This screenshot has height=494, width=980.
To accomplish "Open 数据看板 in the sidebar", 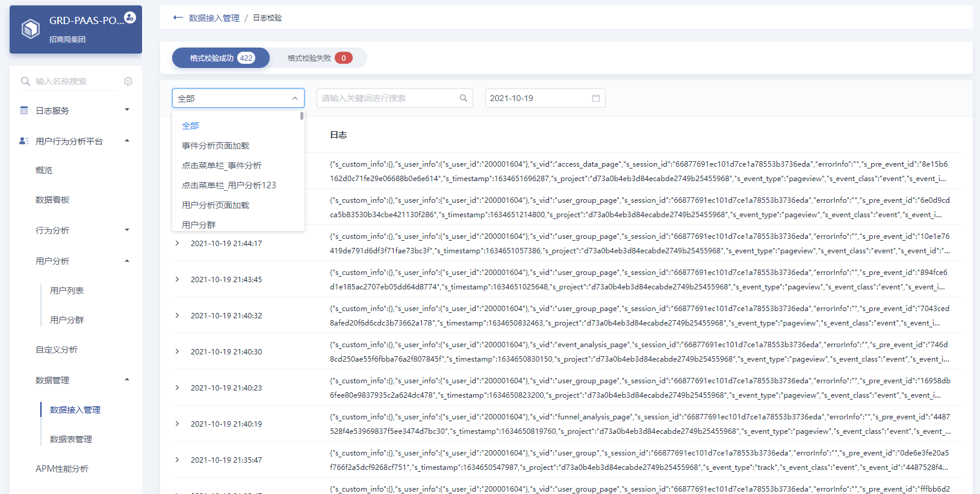I will (52, 200).
